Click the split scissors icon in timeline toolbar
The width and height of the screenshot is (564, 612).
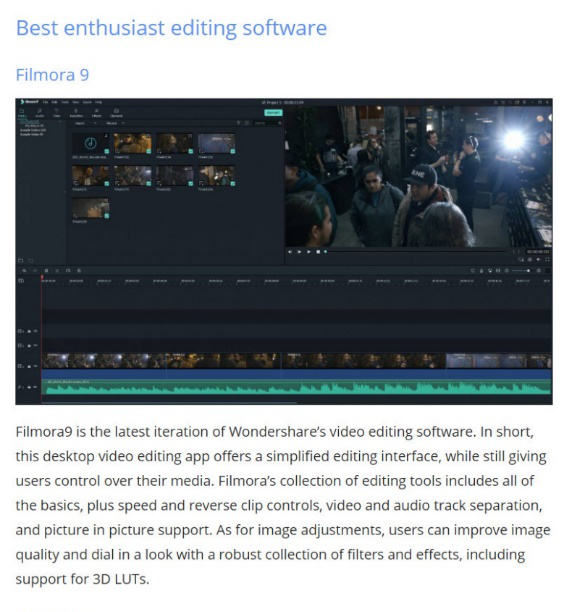tap(57, 270)
